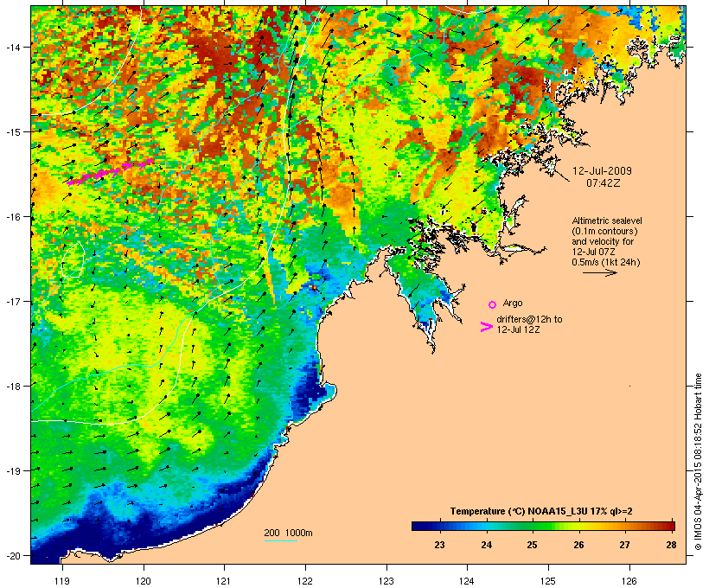Click the date label 12-Jul-2009
This screenshot has height=588, width=709.
(x=602, y=171)
